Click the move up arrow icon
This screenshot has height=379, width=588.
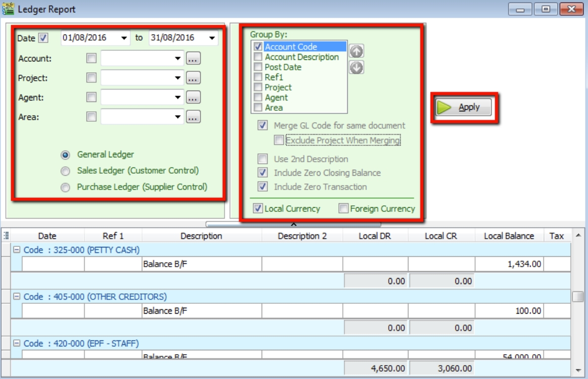pyautogui.click(x=356, y=51)
